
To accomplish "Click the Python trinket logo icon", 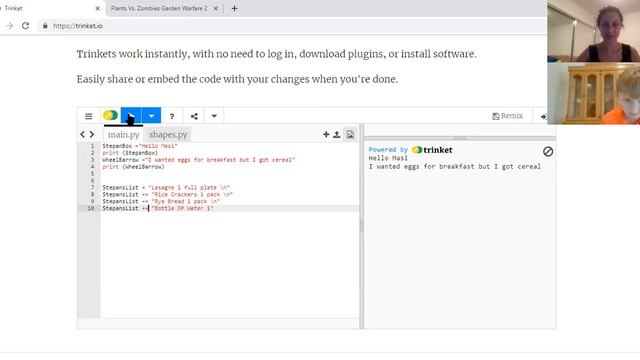I will [x=110, y=116].
